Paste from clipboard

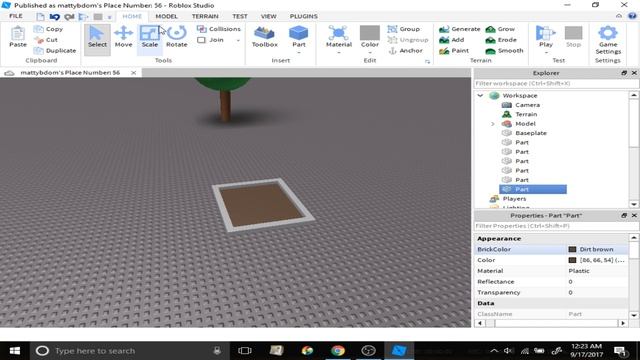pos(18,37)
